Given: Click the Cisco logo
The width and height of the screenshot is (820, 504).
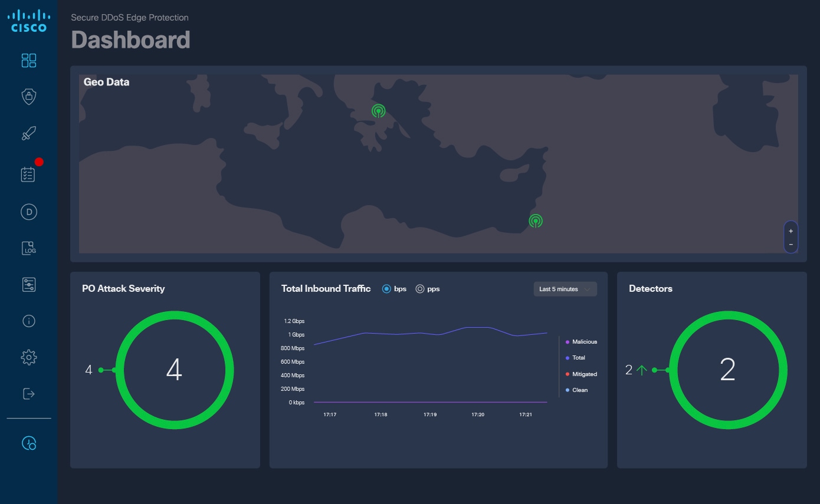Looking at the screenshot, I should click(x=29, y=21).
